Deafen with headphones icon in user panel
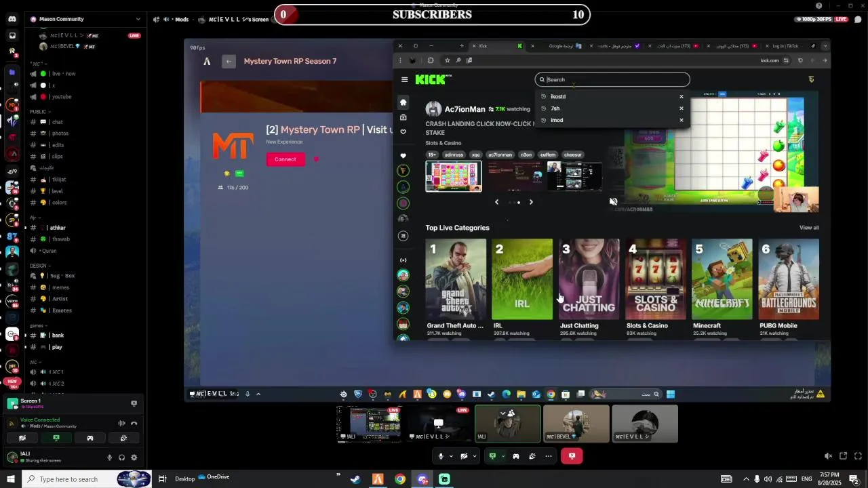 121,457
